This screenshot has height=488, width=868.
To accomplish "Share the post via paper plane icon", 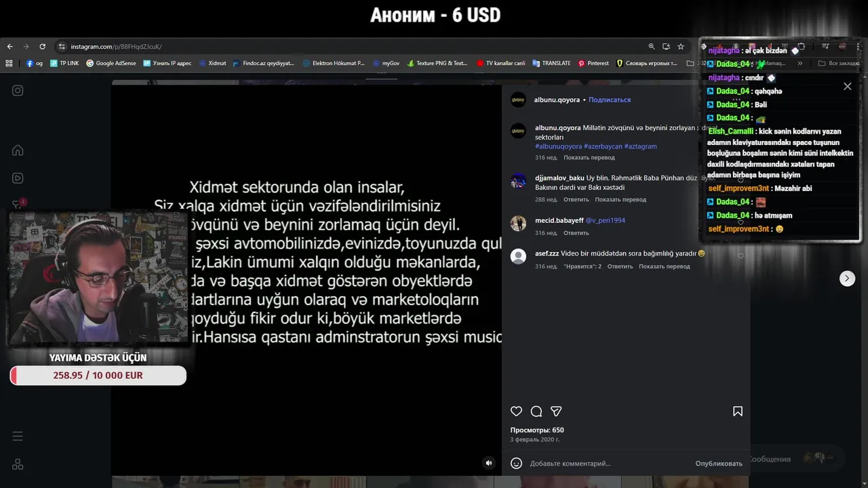I will [x=556, y=411].
